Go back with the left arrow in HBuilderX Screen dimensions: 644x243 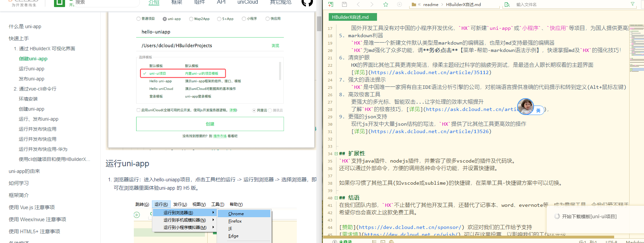tap(358, 4)
